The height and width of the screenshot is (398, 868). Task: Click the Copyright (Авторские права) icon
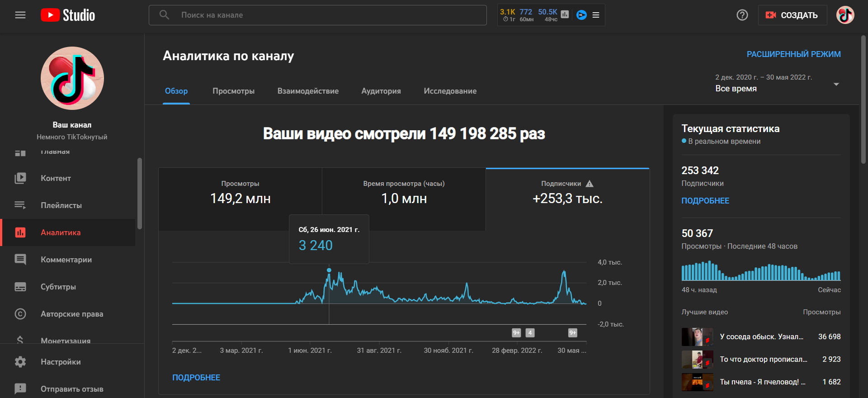[x=20, y=314]
